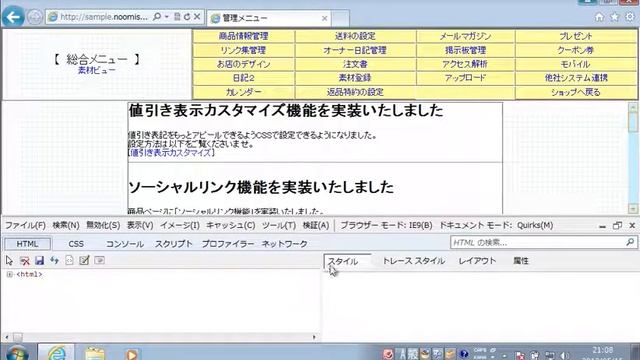Open the File Explorer folder on taskbar

tap(95, 353)
